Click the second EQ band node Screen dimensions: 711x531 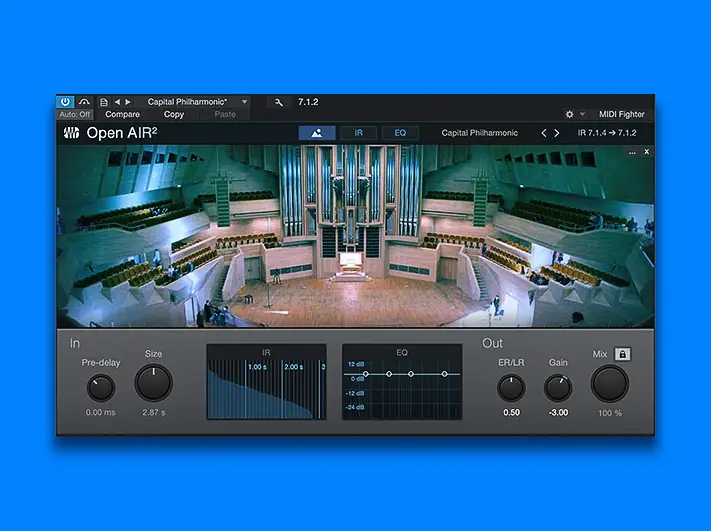[x=389, y=374]
